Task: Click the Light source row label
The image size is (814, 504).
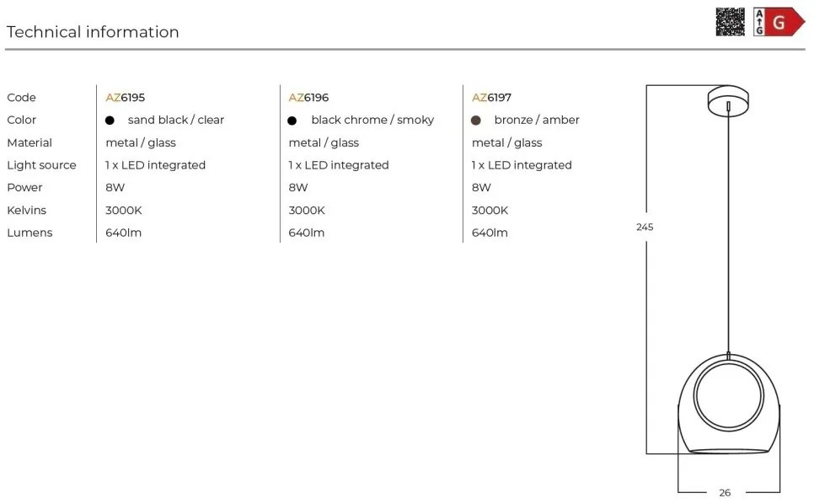Action: (x=41, y=165)
